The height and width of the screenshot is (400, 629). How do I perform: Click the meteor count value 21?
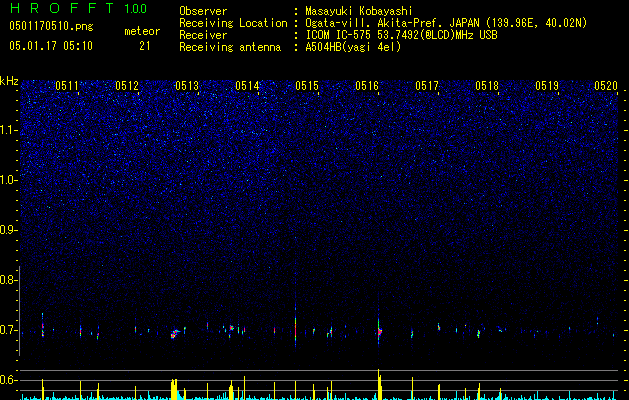(145, 46)
